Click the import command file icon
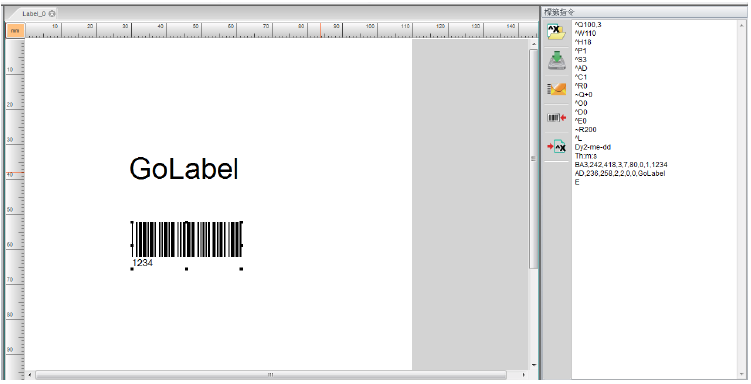Screen dimensions: 751x384 coord(556,147)
